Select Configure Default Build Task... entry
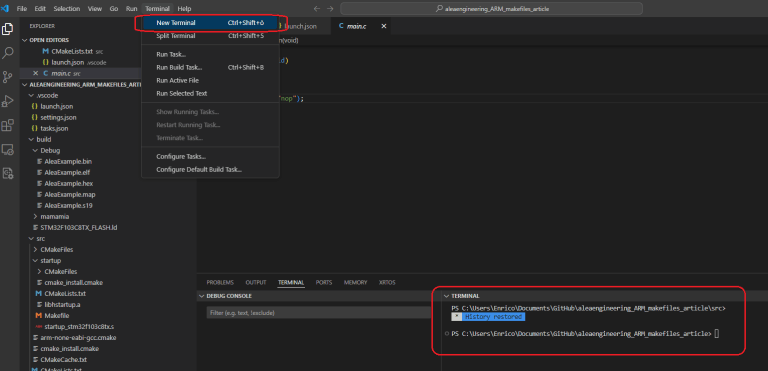This screenshot has width=768, height=371. click(x=210, y=170)
